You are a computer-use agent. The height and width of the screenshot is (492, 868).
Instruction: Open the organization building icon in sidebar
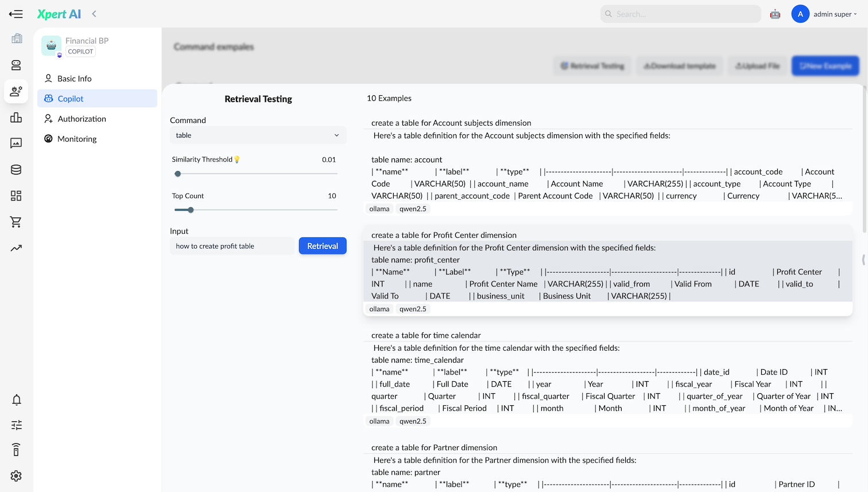point(16,38)
